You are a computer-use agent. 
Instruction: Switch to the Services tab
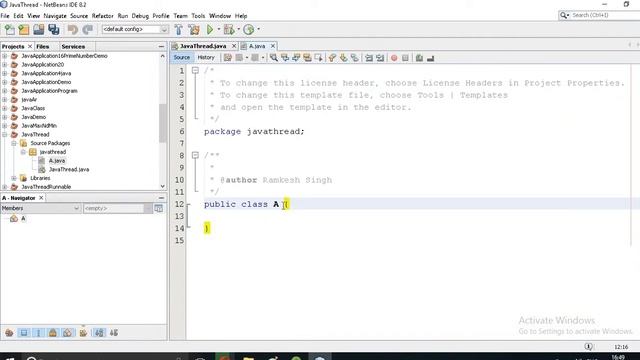(x=73, y=47)
